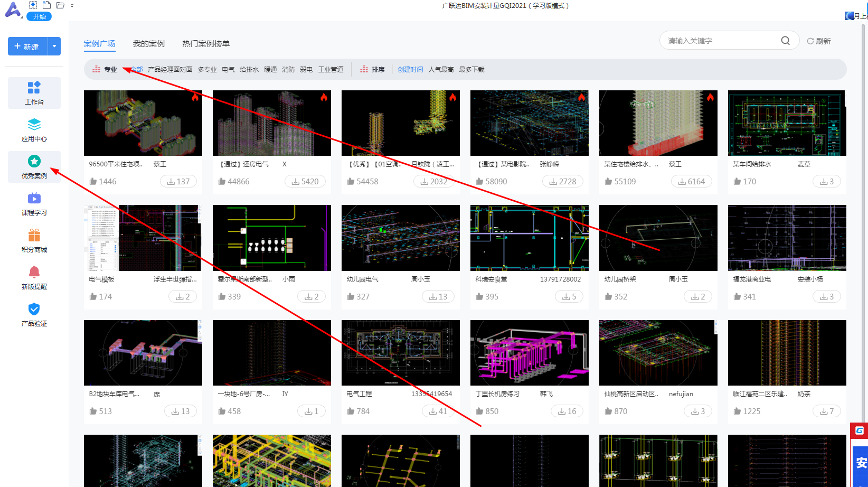
Task: Filter by 弱电 specialty
Action: coord(306,70)
